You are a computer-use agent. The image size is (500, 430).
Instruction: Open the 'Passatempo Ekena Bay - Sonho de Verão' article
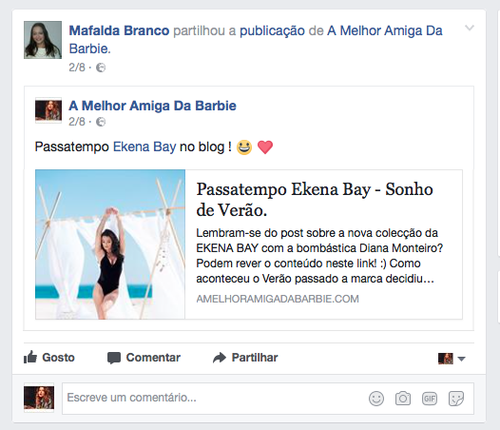pyautogui.click(x=314, y=200)
